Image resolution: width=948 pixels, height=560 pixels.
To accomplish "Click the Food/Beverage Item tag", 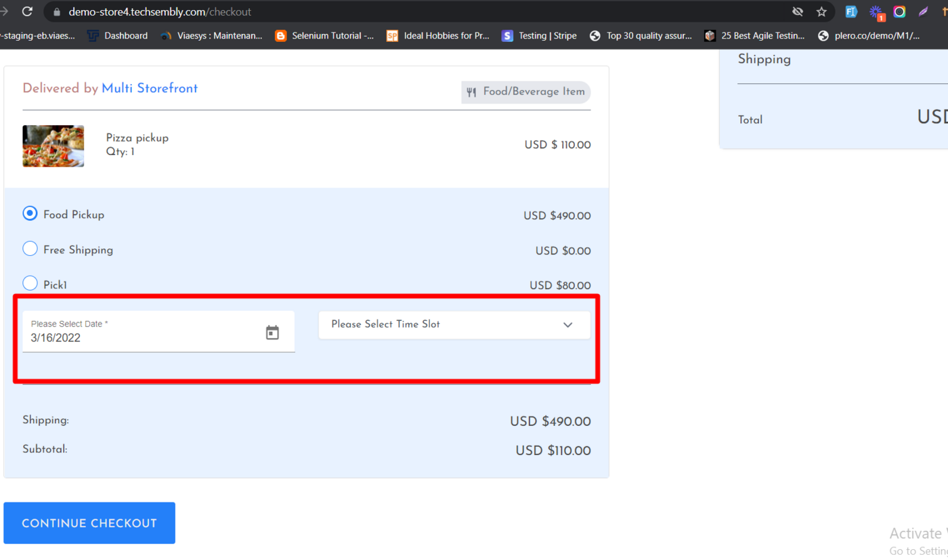I will 526,92.
